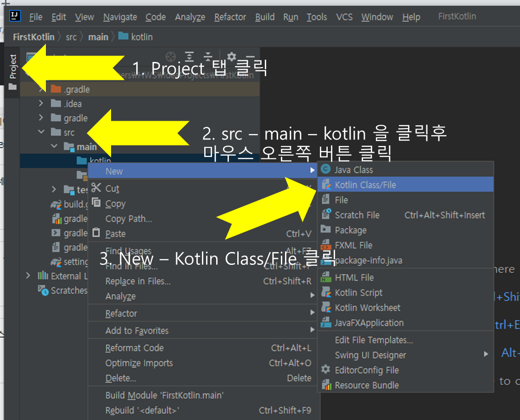Open the View menu
The height and width of the screenshot is (420, 520).
coord(84,17)
